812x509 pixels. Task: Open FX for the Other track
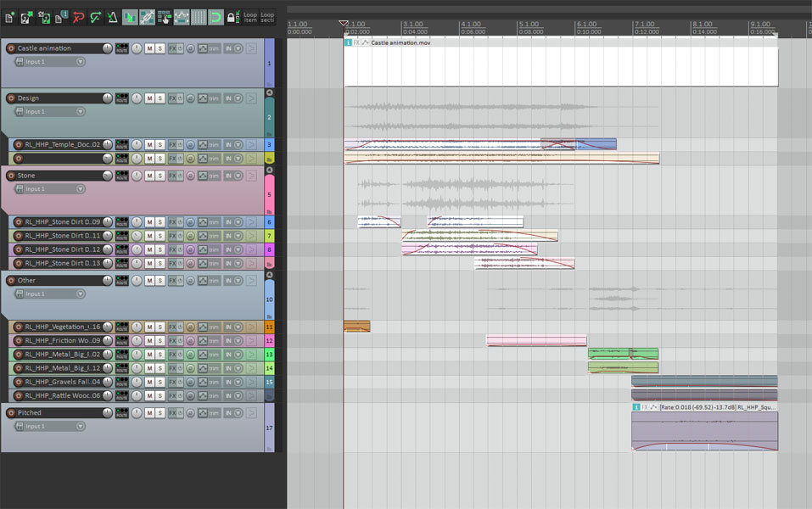click(172, 281)
